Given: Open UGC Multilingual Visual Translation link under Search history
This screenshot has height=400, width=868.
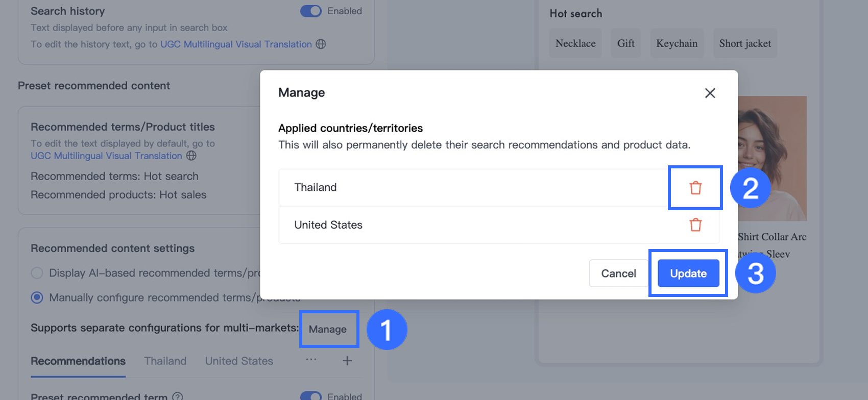Looking at the screenshot, I should tap(236, 44).
